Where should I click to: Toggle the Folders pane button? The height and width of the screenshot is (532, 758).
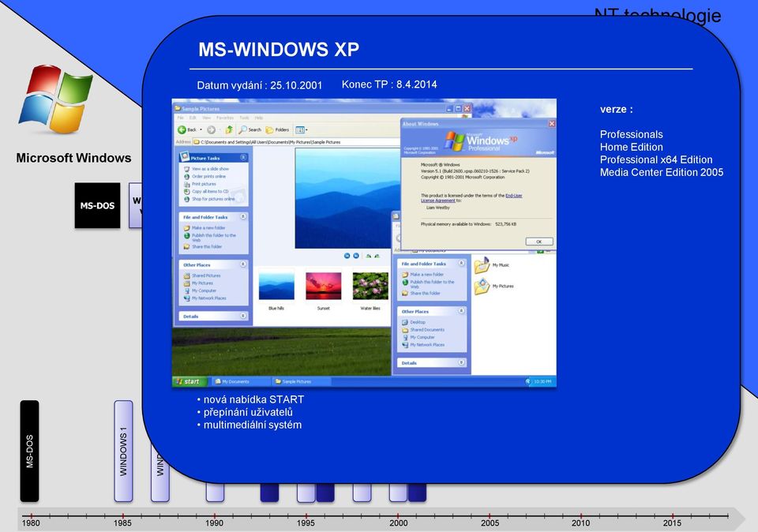coord(277,129)
